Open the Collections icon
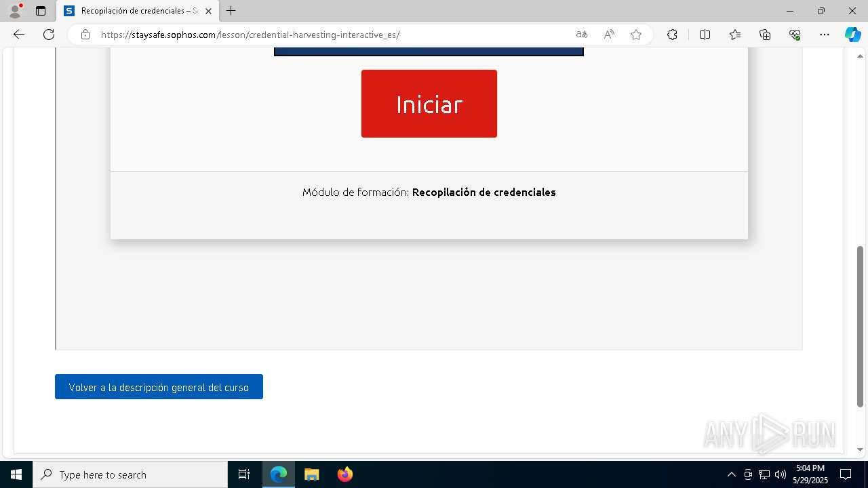The image size is (868, 488). point(765,35)
